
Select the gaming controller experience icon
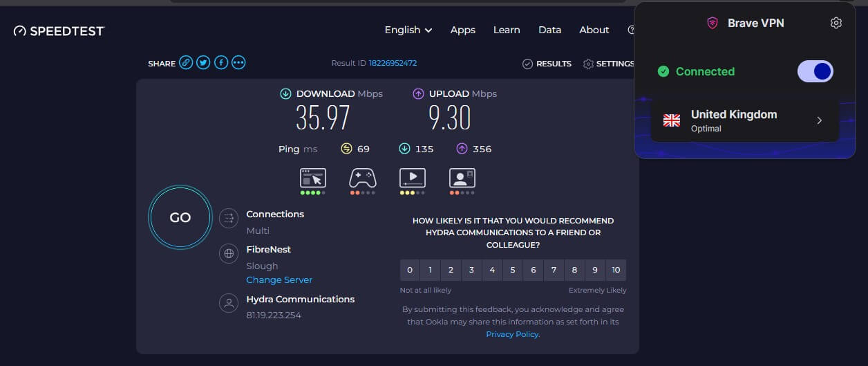[362, 179]
